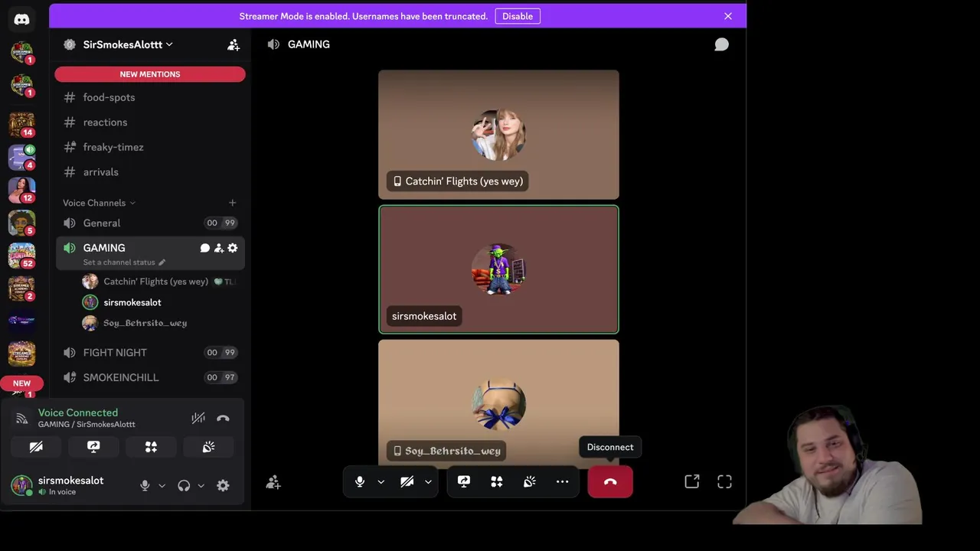Open camera options arrow in call controls
The height and width of the screenshot is (551, 980).
click(428, 481)
